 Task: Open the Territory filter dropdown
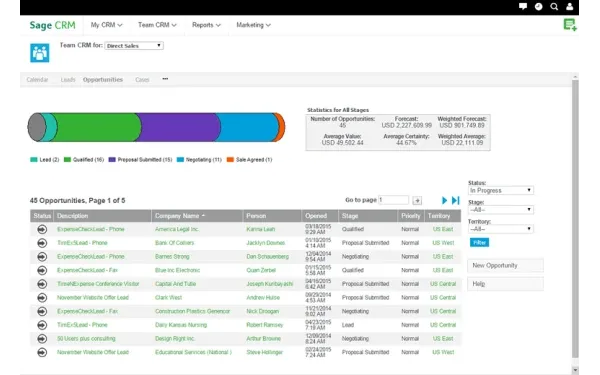pyautogui.click(x=501, y=229)
